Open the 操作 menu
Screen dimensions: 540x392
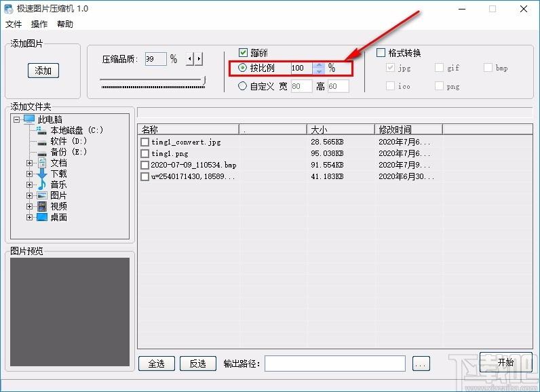(x=39, y=24)
